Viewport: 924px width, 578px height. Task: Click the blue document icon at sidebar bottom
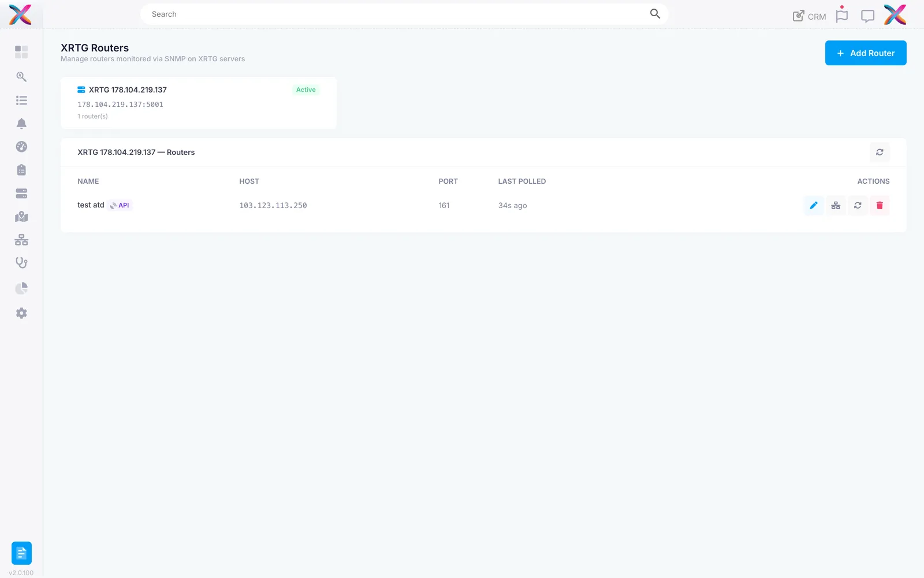click(x=21, y=553)
